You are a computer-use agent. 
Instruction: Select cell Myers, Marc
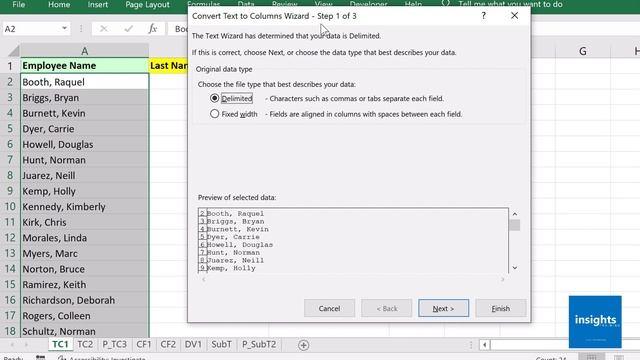click(x=84, y=253)
